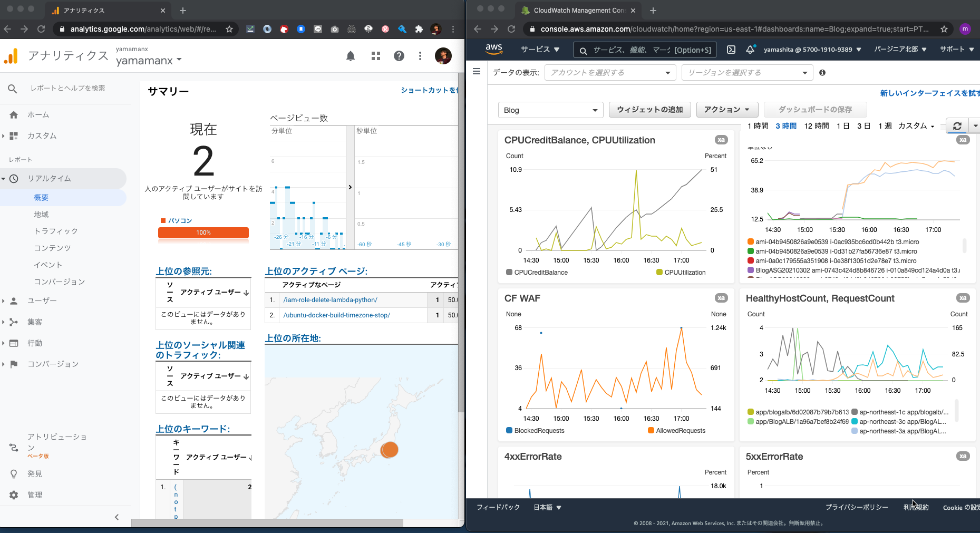Open the バージニア北部 region menu

coord(900,50)
